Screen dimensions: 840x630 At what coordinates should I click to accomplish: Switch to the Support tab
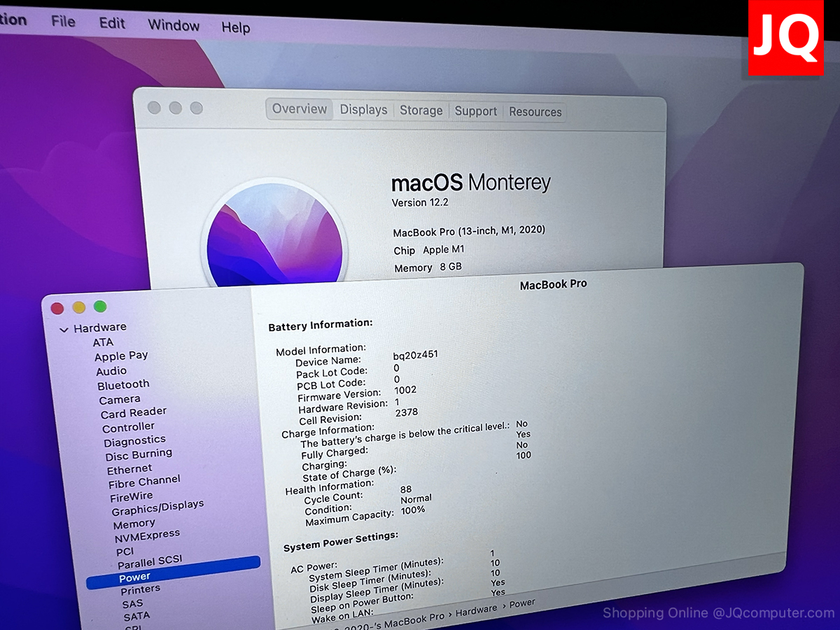(476, 111)
